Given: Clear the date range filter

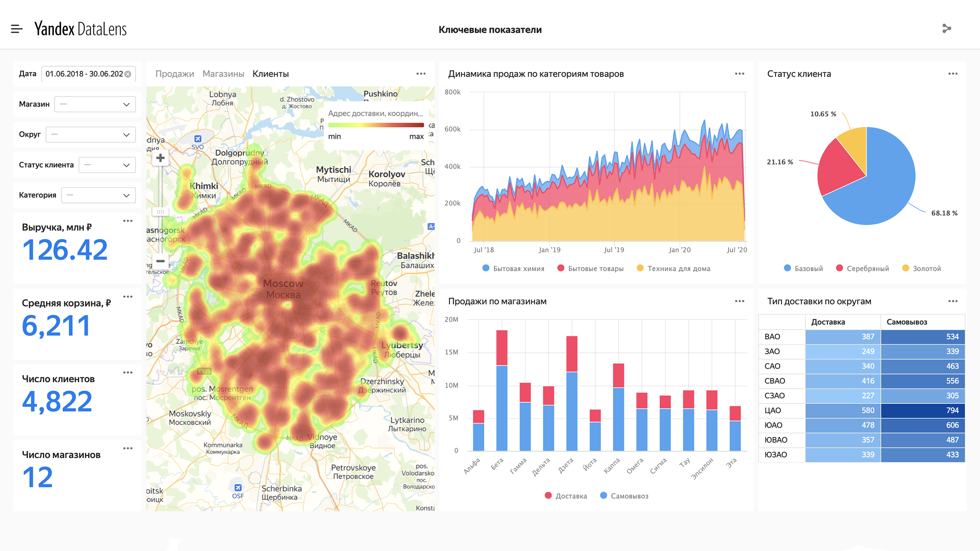Looking at the screenshot, I should click(128, 74).
